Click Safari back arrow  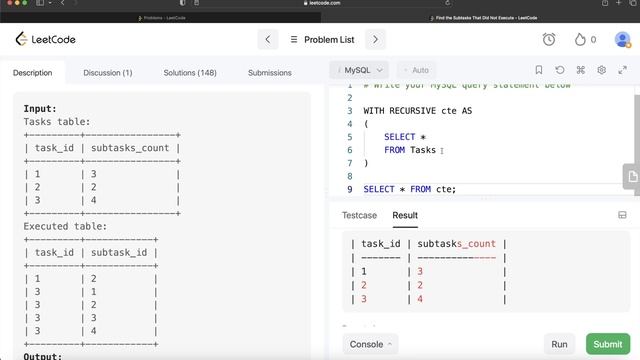coord(62,3)
